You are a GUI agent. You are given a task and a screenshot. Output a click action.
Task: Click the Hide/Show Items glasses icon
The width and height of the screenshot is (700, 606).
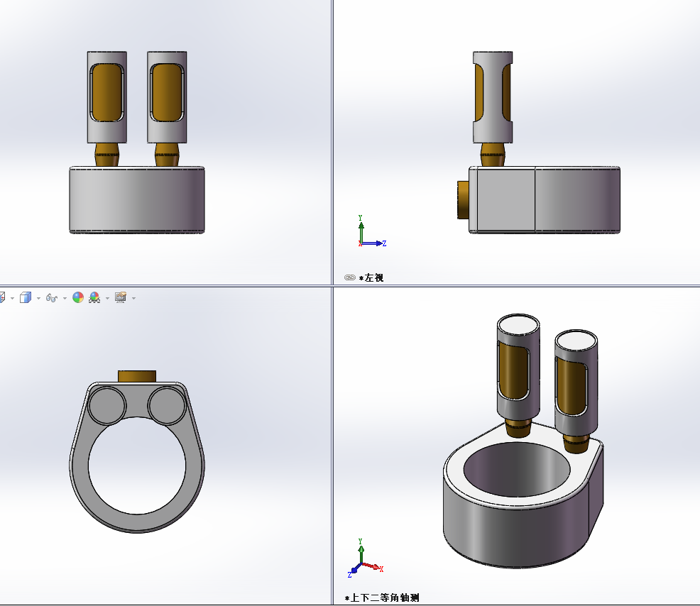coord(52,298)
